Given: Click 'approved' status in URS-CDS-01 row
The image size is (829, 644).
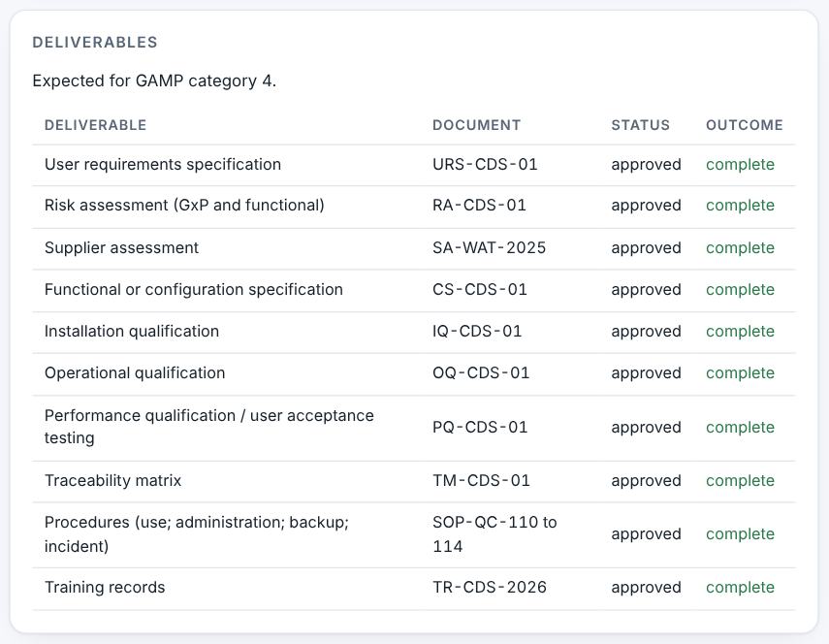Looking at the screenshot, I should point(646,165).
